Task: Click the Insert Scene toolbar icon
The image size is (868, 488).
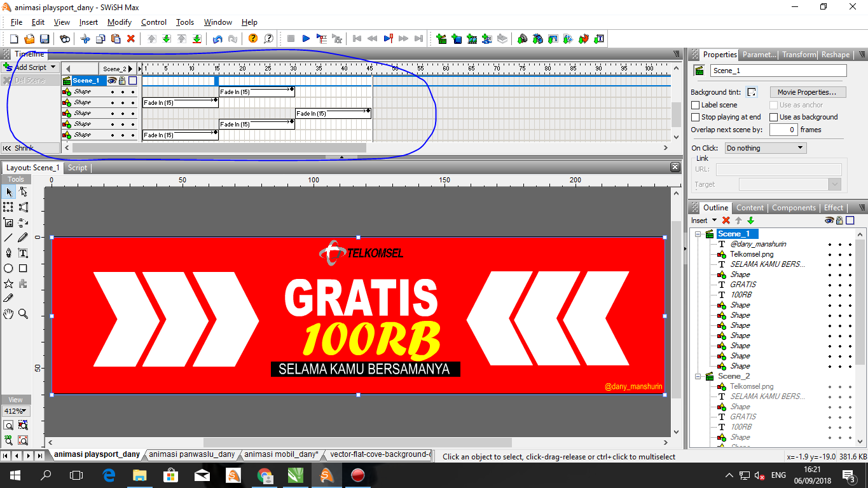Action: point(441,39)
